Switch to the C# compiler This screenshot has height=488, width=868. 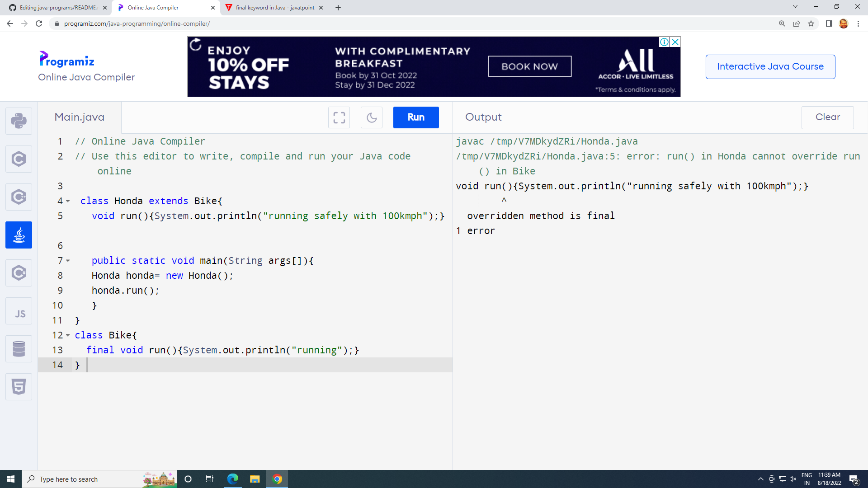point(19,272)
